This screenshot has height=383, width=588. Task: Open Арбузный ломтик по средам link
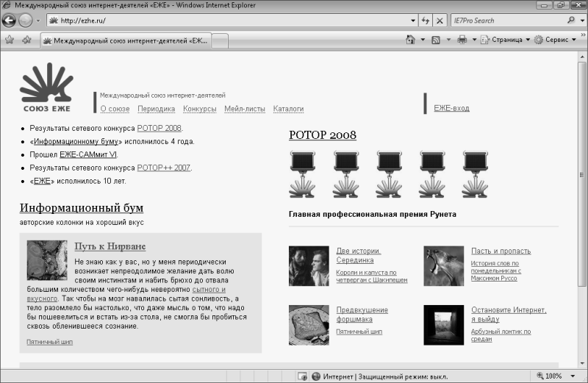501,335
